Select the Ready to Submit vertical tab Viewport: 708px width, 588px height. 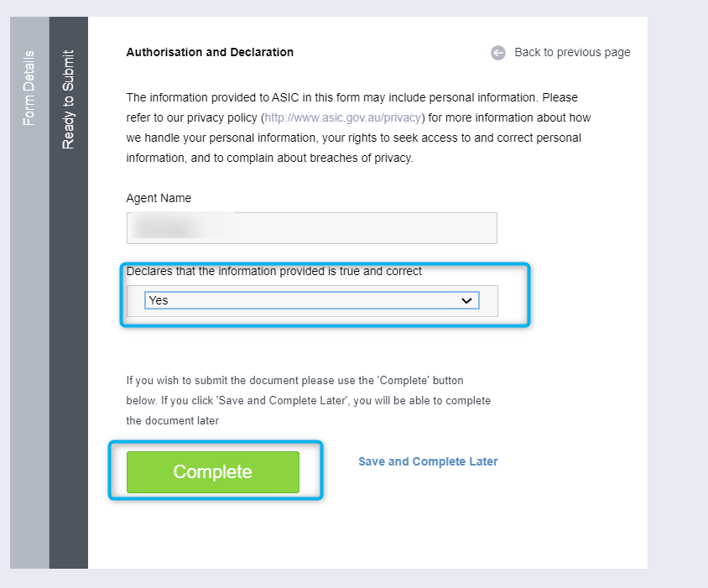tap(68, 99)
